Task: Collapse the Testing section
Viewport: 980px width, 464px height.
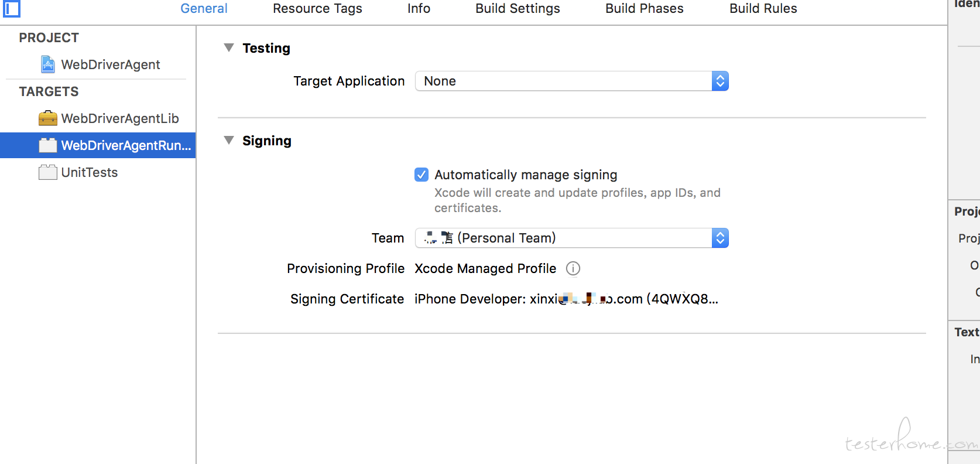Action: 229,47
